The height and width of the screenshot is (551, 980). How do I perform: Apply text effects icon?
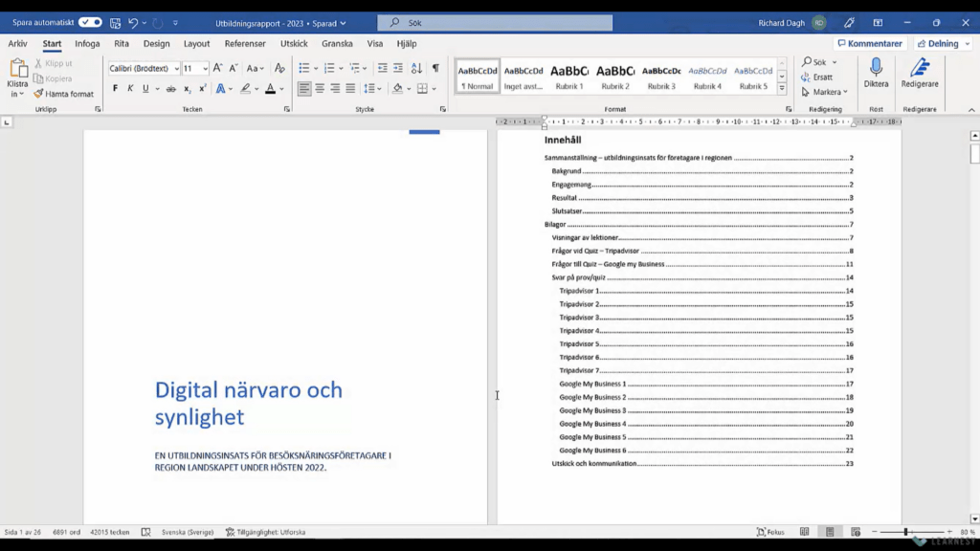tap(221, 89)
